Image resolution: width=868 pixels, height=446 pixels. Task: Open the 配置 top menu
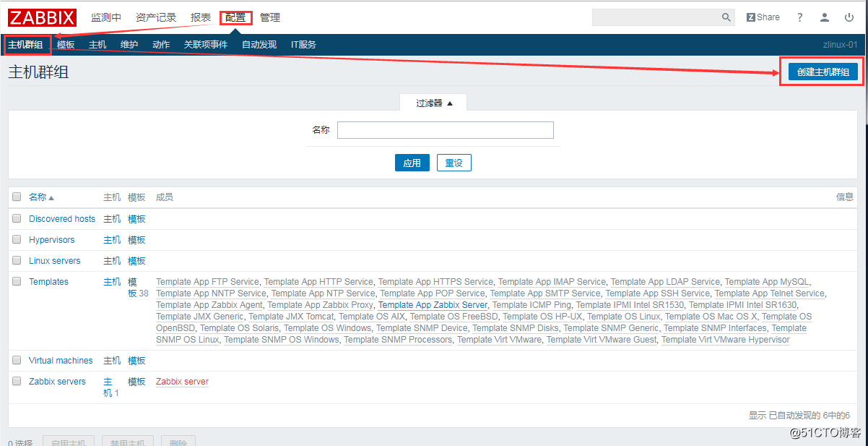coord(235,17)
